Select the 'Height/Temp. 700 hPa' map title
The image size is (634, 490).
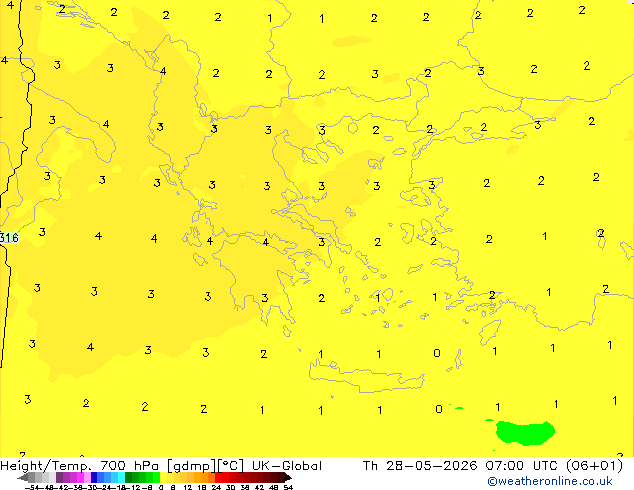pyautogui.click(x=81, y=466)
